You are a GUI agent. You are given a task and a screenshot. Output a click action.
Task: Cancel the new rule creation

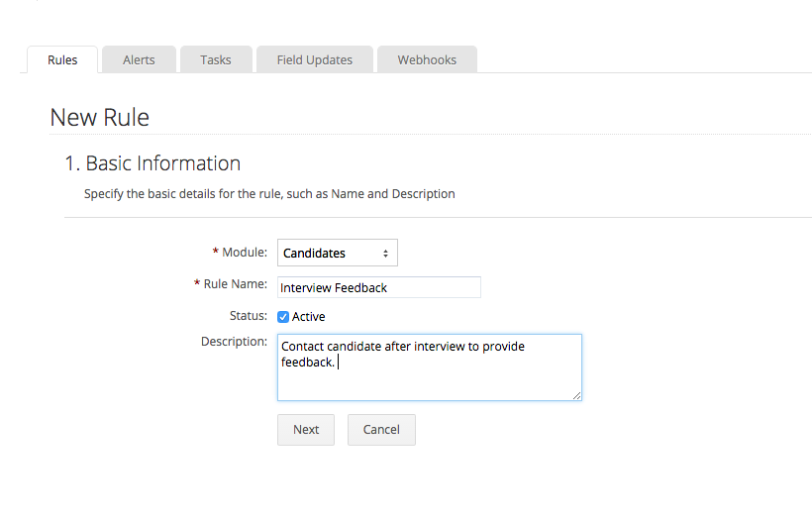coord(381,430)
